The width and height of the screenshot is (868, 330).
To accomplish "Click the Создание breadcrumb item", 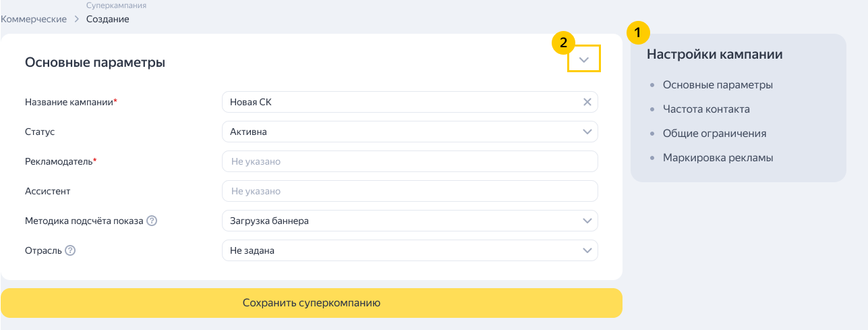I will point(107,19).
